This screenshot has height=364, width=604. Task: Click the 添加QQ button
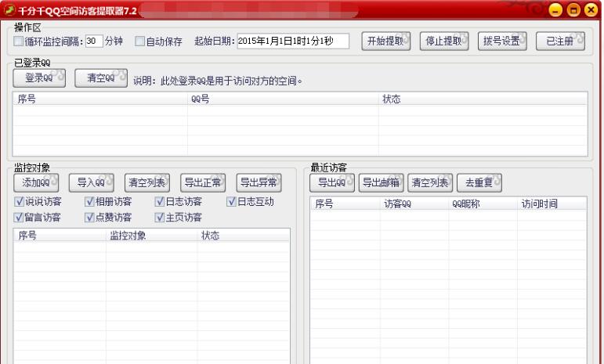coord(36,182)
